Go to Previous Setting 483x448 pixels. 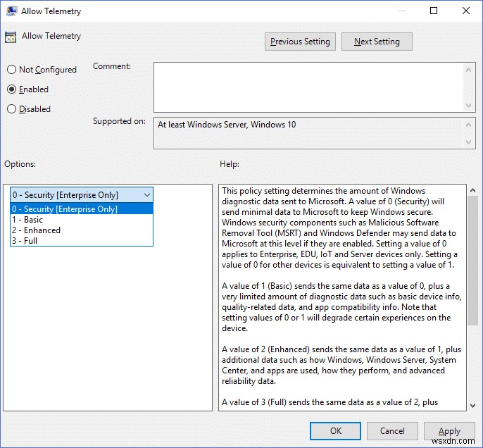(300, 42)
